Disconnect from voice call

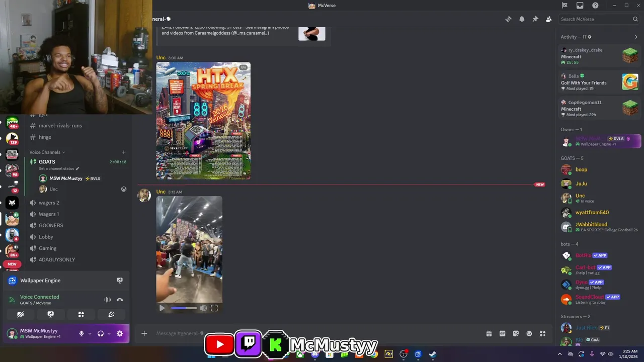click(x=120, y=300)
